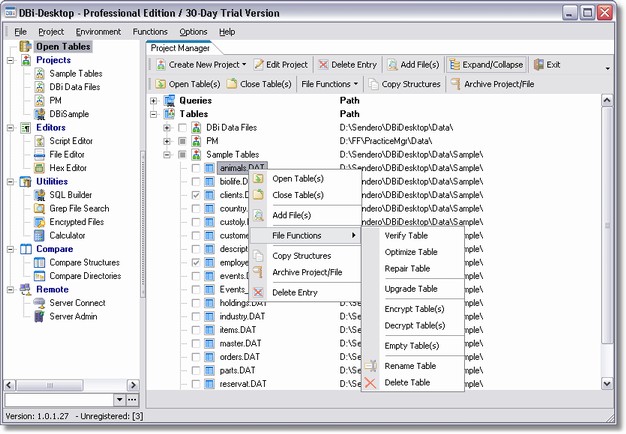Viewport: 626px width, 434px height.
Task: Click Close Table(s) toolbar button
Action: click(259, 84)
